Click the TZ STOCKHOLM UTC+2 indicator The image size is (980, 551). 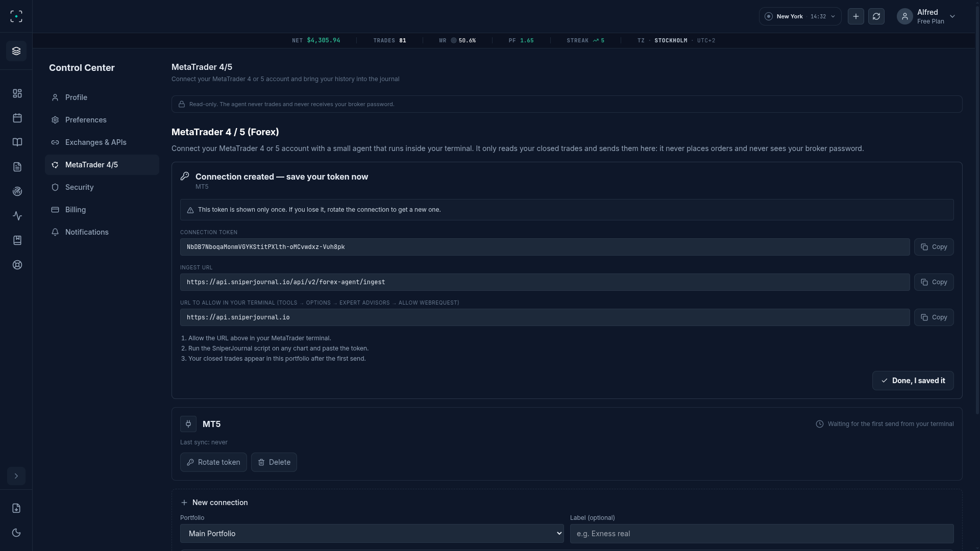pyautogui.click(x=676, y=40)
